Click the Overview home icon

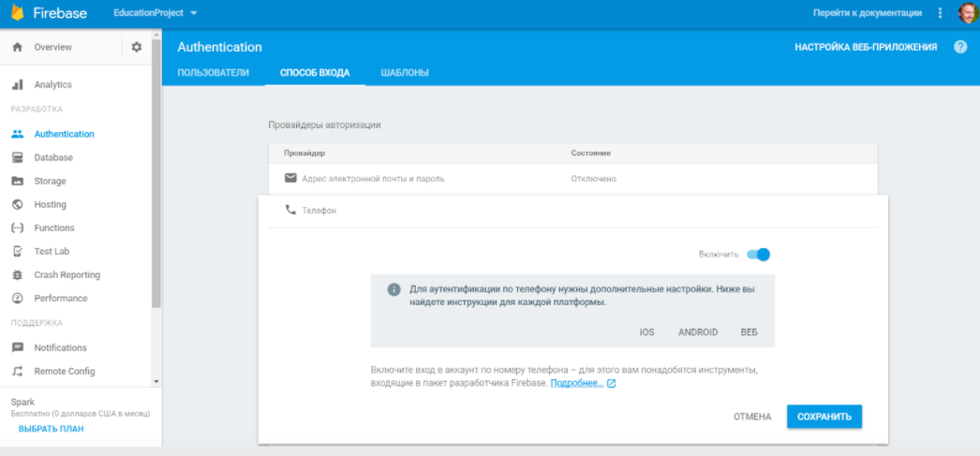pyautogui.click(x=18, y=47)
